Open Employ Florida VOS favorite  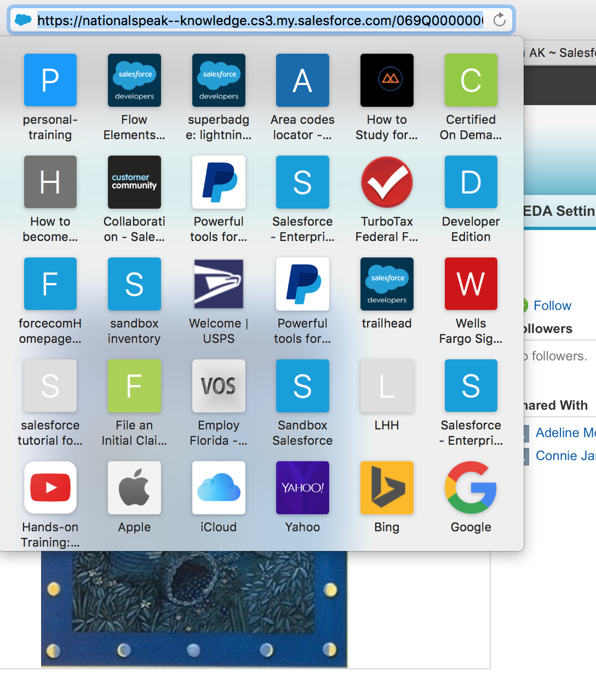(219, 386)
